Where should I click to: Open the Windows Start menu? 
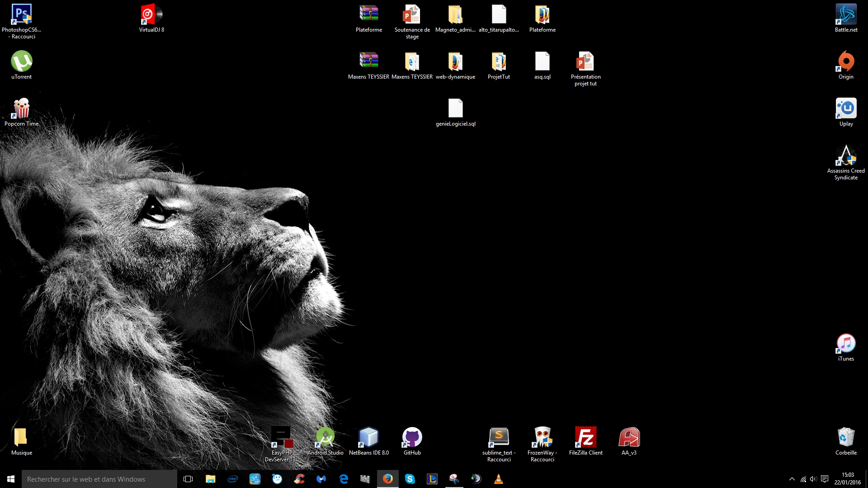(11, 479)
